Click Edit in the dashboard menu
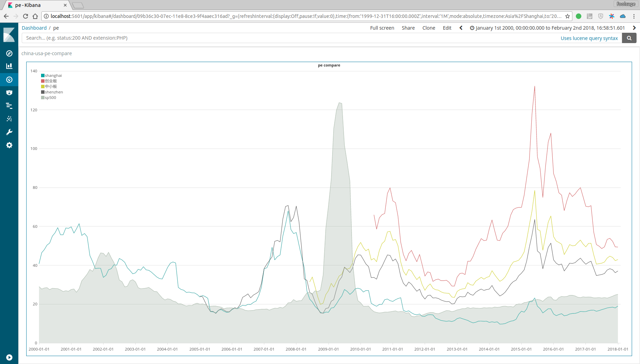The width and height of the screenshot is (640, 364). point(447,28)
